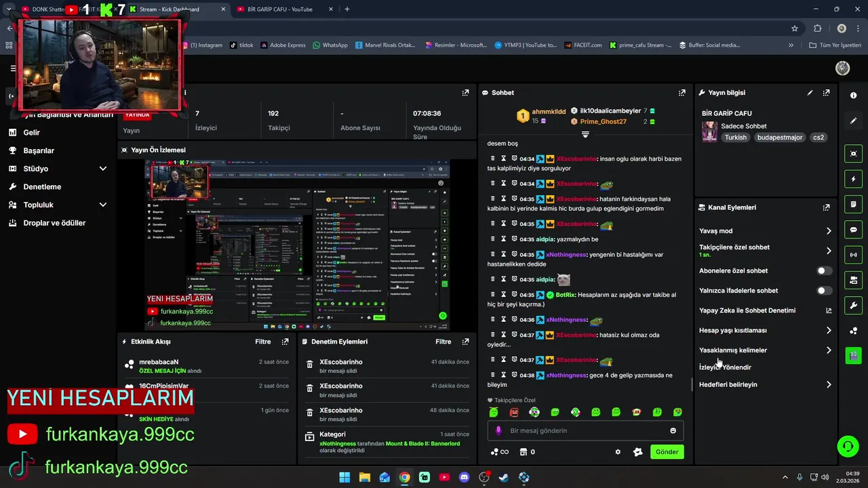Open Gelir in the sidebar
This screenshot has height=488, width=868.
tap(31, 133)
